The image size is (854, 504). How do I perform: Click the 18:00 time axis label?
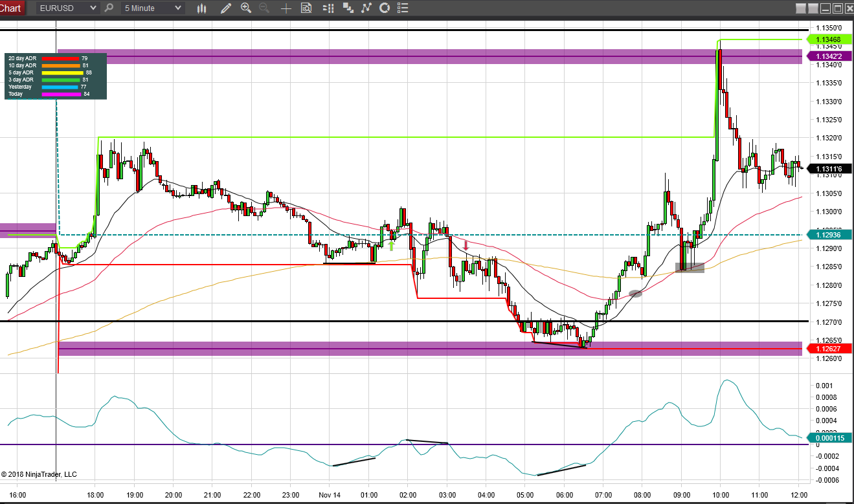95,495
